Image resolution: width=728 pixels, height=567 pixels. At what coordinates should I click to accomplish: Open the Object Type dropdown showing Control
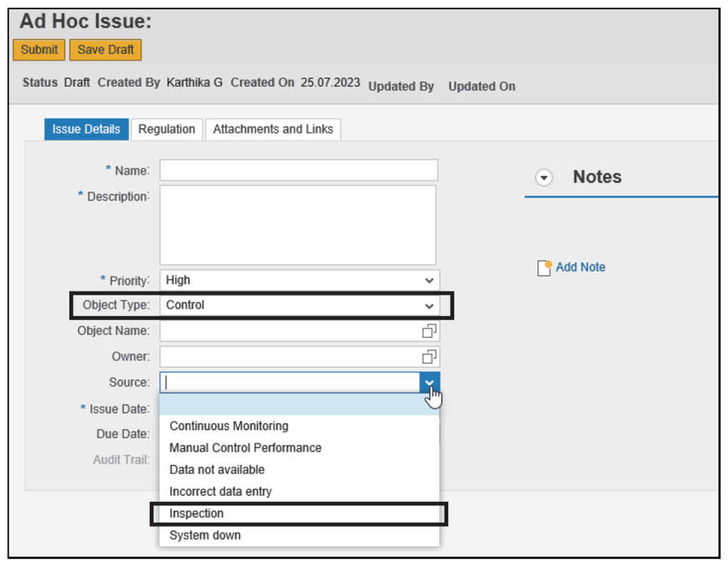300,305
